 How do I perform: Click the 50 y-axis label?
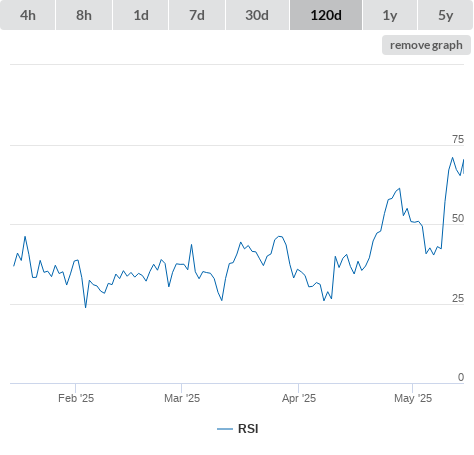[x=458, y=218]
